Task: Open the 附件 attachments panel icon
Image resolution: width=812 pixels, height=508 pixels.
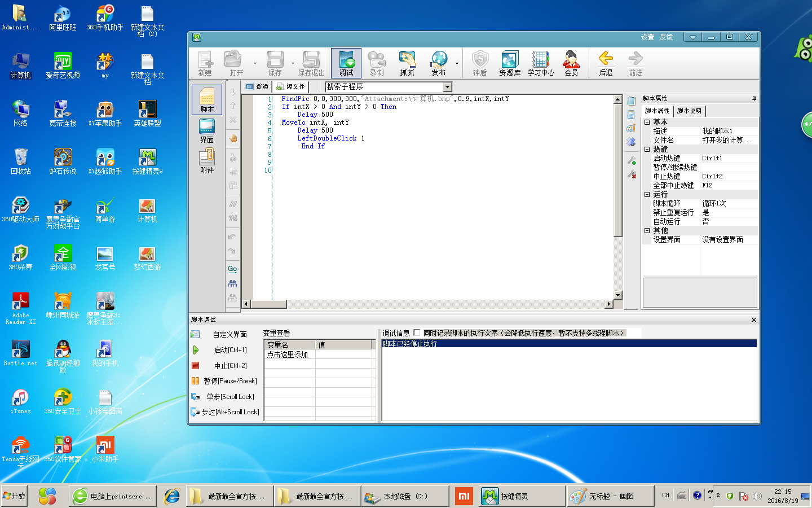Action: coord(207,161)
